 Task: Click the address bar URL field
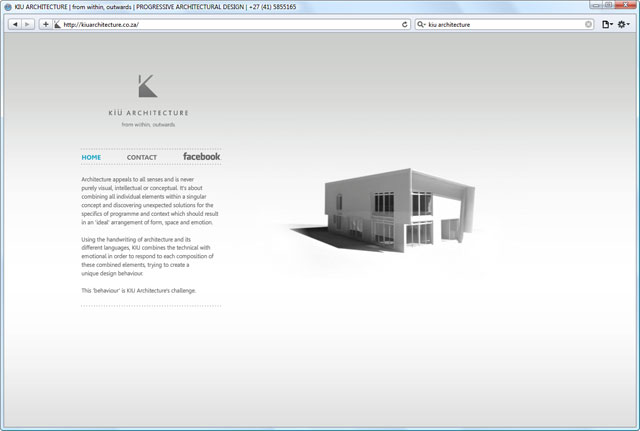(231, 24)
